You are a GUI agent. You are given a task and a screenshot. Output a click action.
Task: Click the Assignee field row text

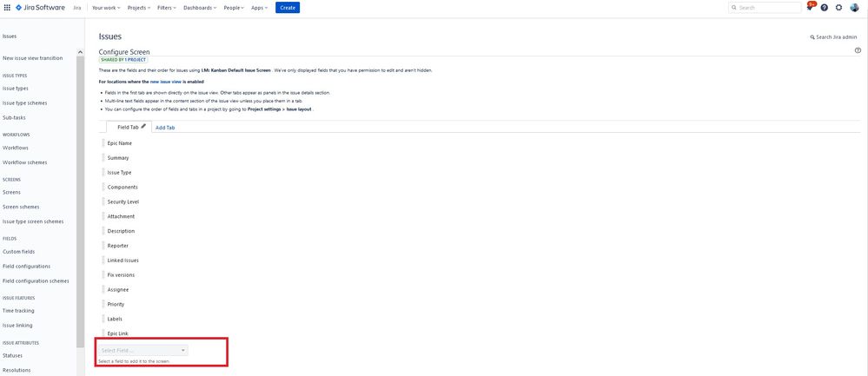(118, 289)
